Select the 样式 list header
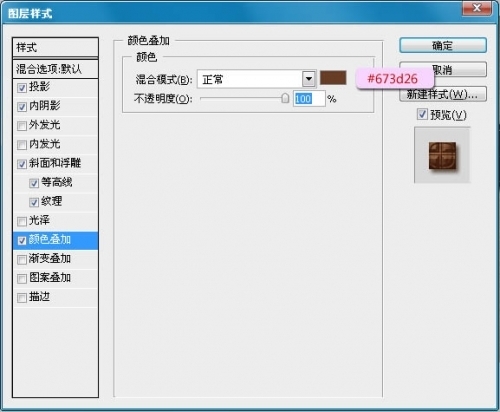500x412 pixels. click(x=55, y=47)
